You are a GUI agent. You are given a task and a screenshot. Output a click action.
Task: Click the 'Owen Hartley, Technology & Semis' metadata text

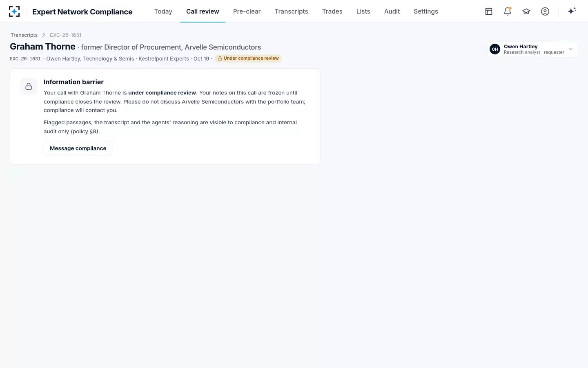90,59
